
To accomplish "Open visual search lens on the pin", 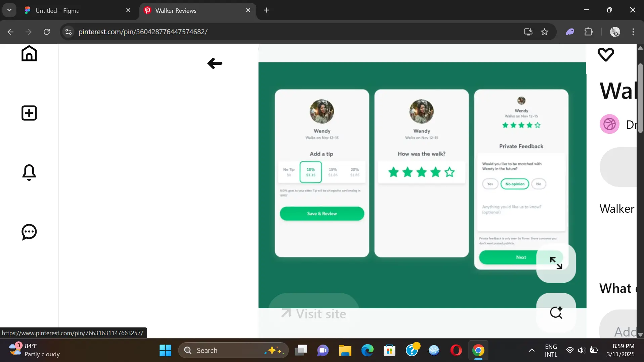I will [x=556, y=313].
